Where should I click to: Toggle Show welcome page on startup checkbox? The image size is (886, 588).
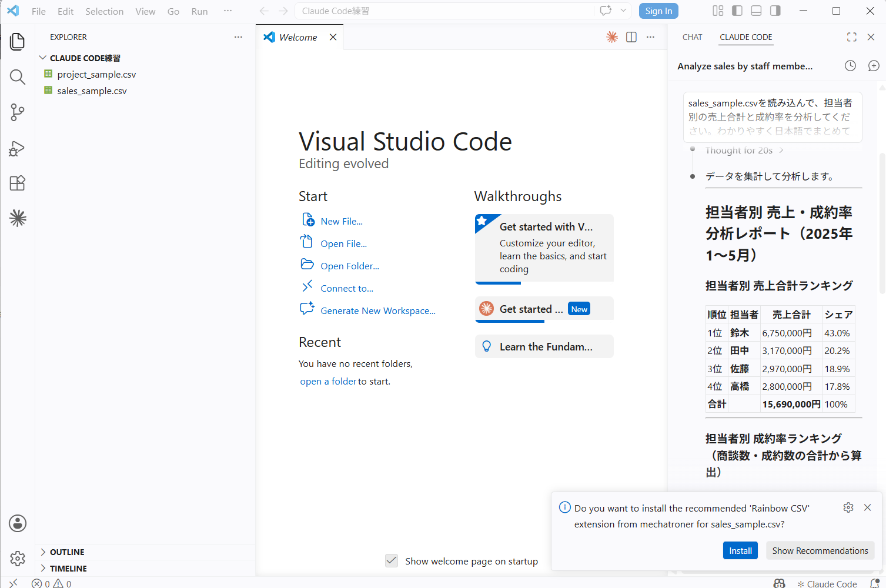392,560
